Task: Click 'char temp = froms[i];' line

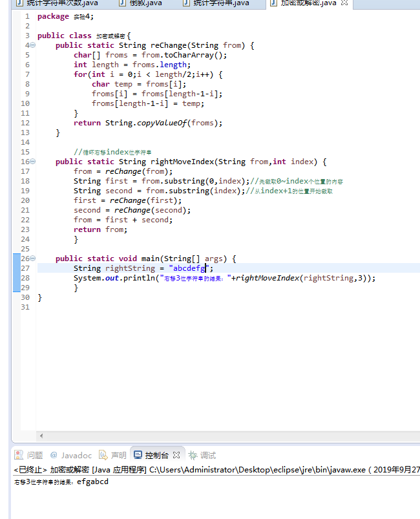Action: click(x=139, y=84)
